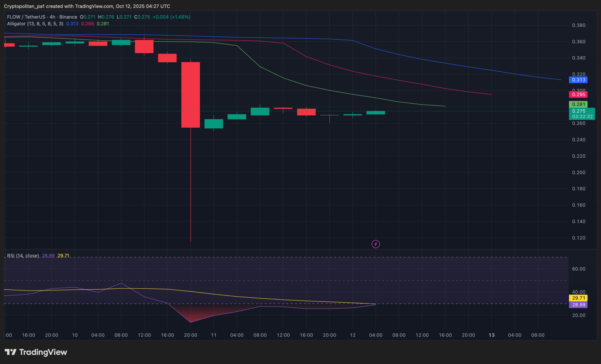This screenshot has width=601, height=364.
Task: Click the 60.00 RSI scale label
Action: 578,269
